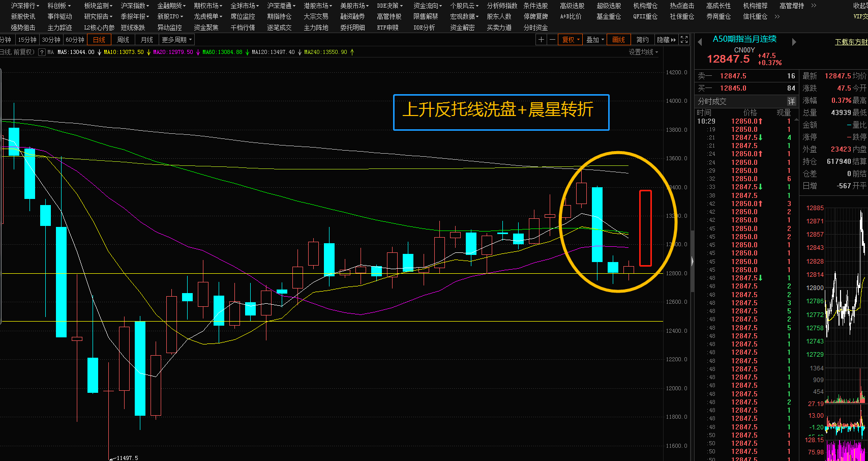Expand the 港股市场 menu

(318, 6)
